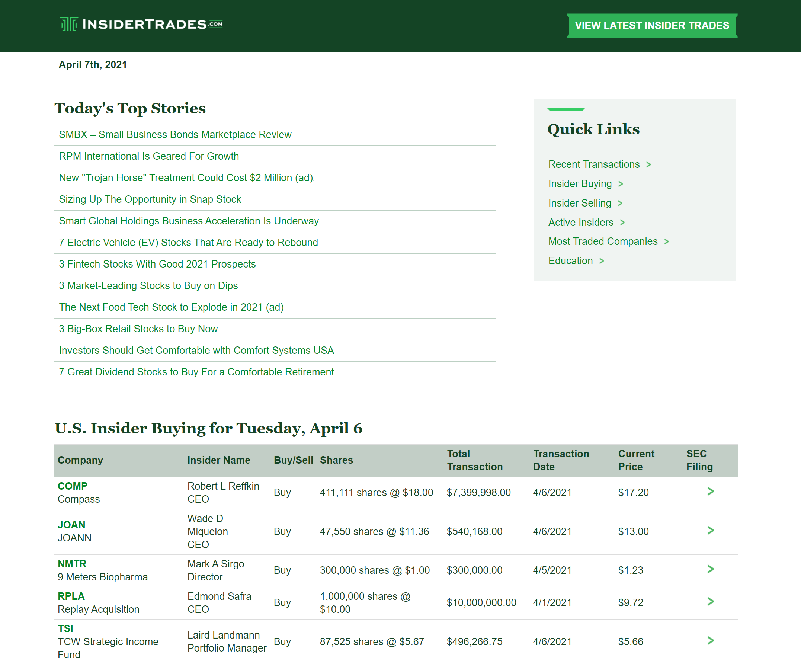Visit Active Insiders quick link
The height and width of the screenshot is (672, 801).
point(580,223)
